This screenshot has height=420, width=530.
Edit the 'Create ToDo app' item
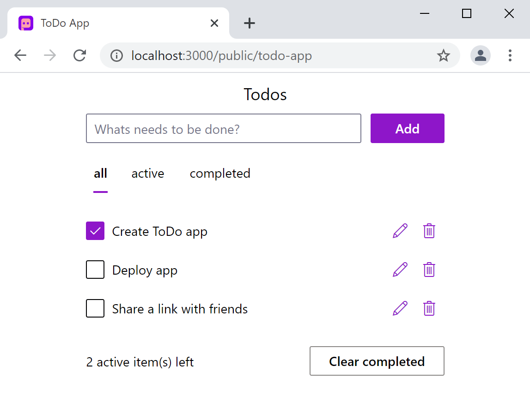click(400, 231)
